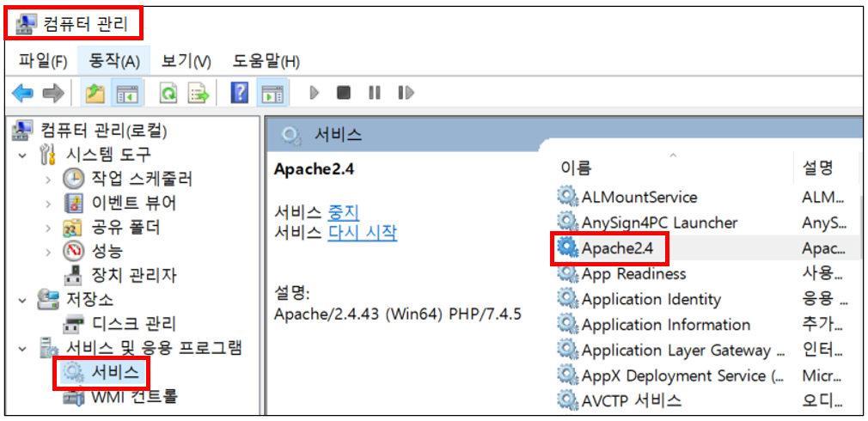Open the 동작(A) menu
868x421 pixels.
tap(114, 61)
